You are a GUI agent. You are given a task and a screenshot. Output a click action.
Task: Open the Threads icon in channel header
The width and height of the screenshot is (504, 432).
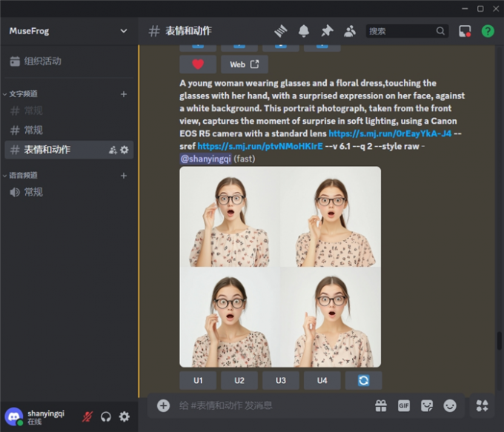point(281,31)
